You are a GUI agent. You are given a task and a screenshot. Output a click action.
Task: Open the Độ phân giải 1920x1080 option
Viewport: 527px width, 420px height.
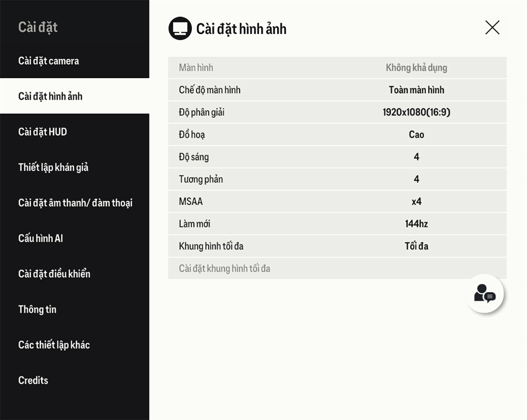click(416, 112)
